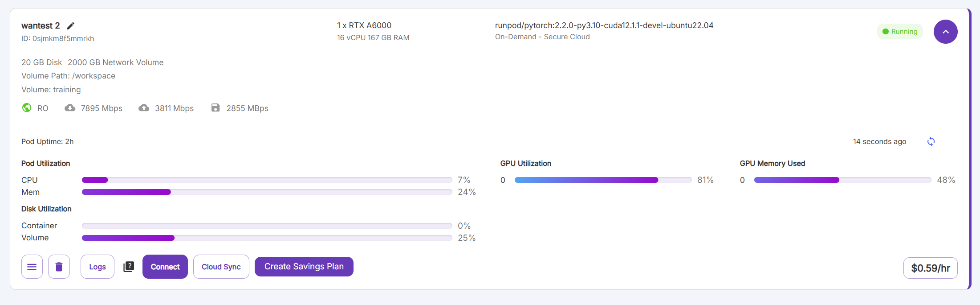980x305 pixels.
Task: Click the refresh metrics icon
Action: pos(931,142)
